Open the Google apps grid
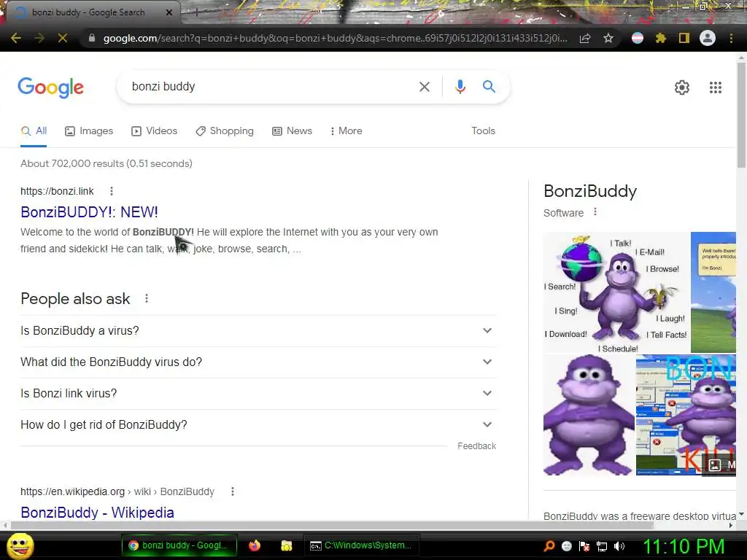The image size is (747, 560). [x=716, y=87]
